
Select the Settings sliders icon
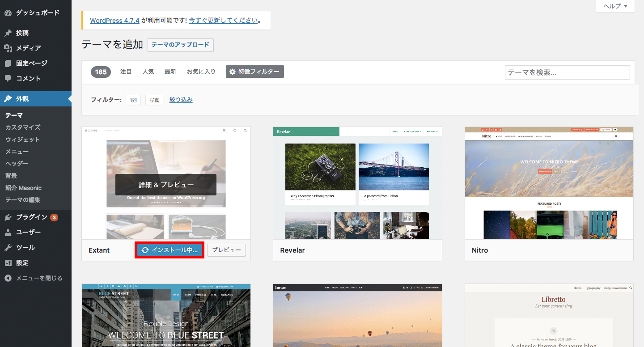click(8, 263)
